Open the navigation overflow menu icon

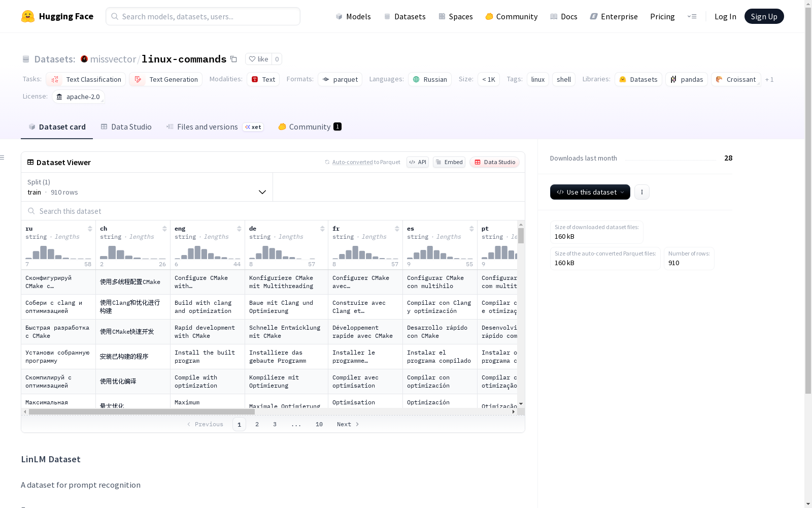(692, 16)
